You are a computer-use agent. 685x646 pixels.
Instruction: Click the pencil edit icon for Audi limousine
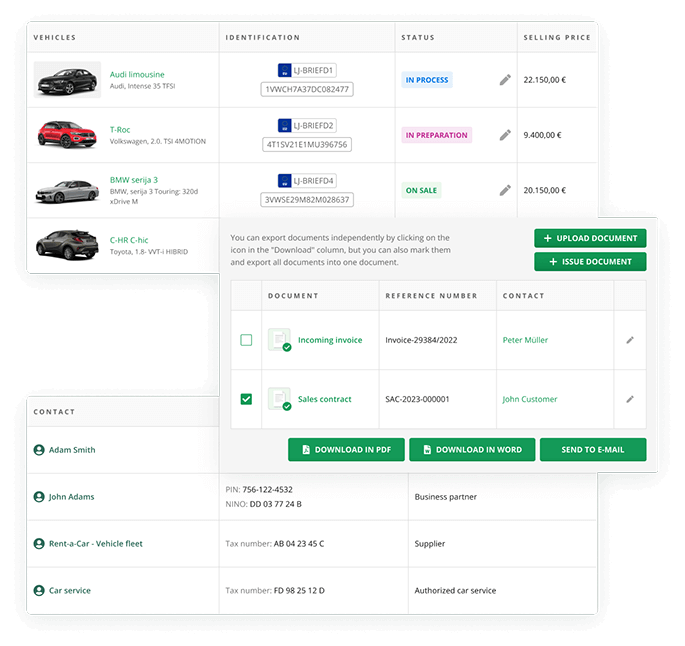click(x=505, y=80)
